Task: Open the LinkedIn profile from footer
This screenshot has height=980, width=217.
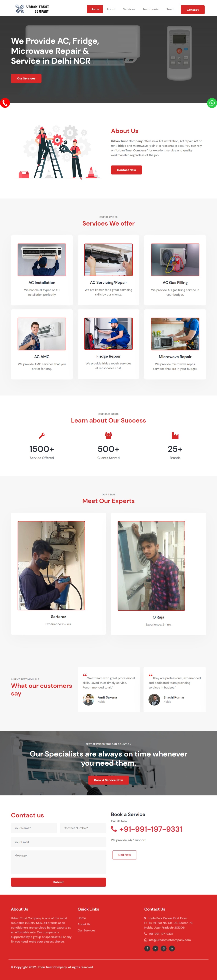Action: 172,949
